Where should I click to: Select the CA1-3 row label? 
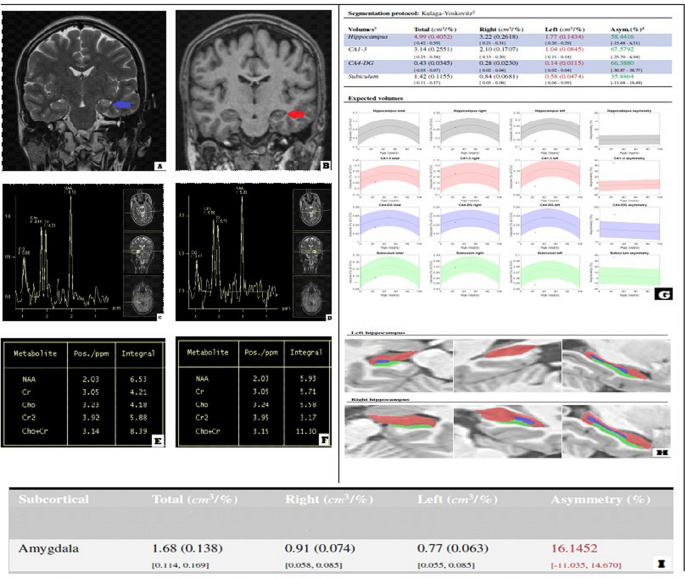coord(357,50)
